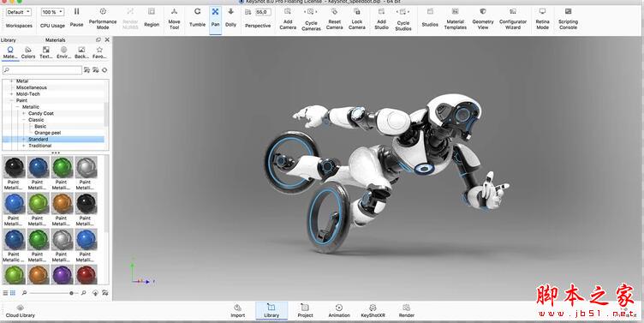
Task: Open the CPU Usage percentage dropdown
Action: tap(52, 12)
